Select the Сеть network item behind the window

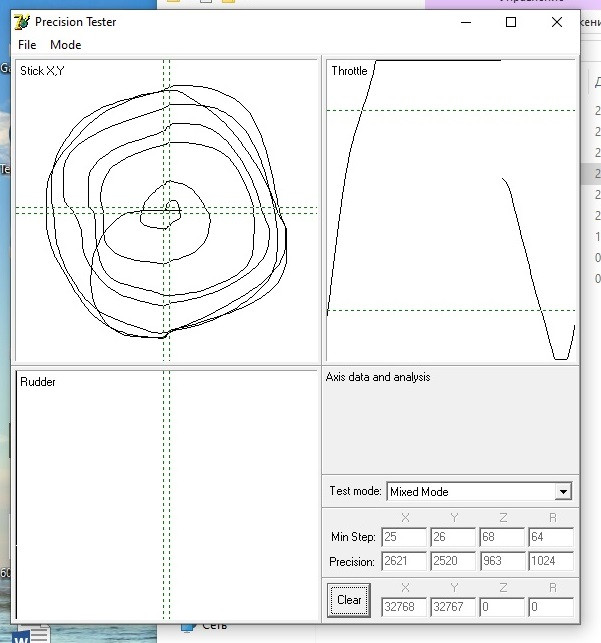coord(214,626)
